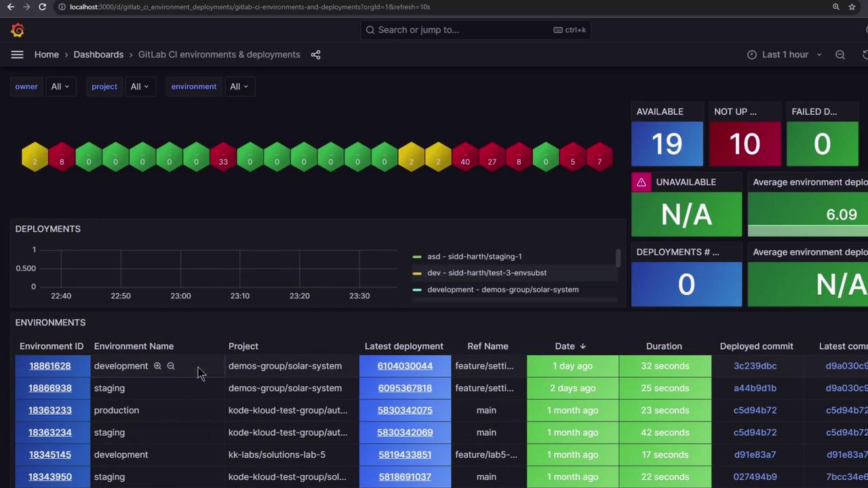
Task: Open deployed commit d91e83a7 link
Action: pyautogui.click(x=755, y=455)
